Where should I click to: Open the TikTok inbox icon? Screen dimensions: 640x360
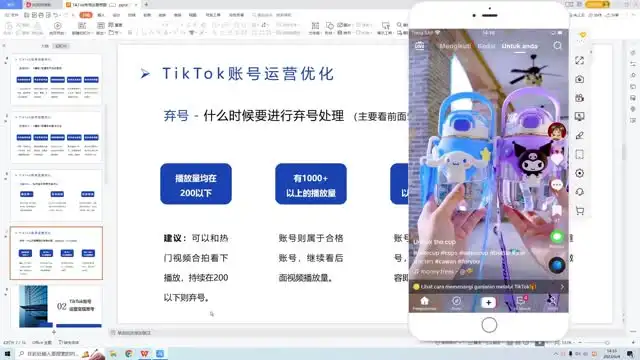tap(521, 301)
